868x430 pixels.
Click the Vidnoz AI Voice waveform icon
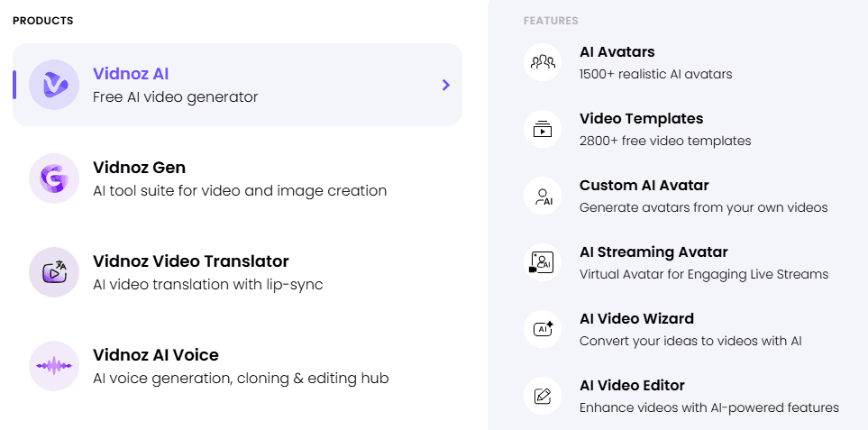point(54,366)
